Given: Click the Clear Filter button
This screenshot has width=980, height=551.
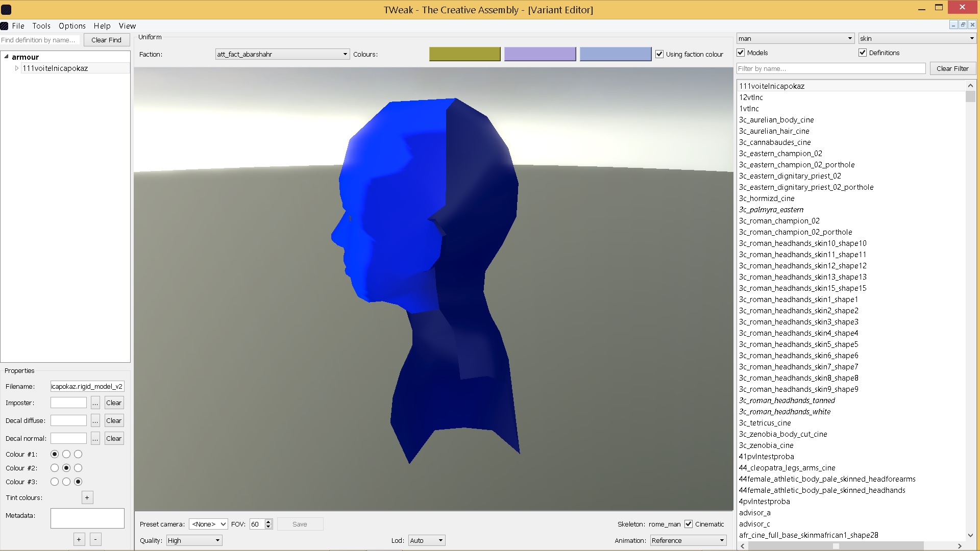Looking at the screenshot, I should pyautogui.click(x=952, y=68).
